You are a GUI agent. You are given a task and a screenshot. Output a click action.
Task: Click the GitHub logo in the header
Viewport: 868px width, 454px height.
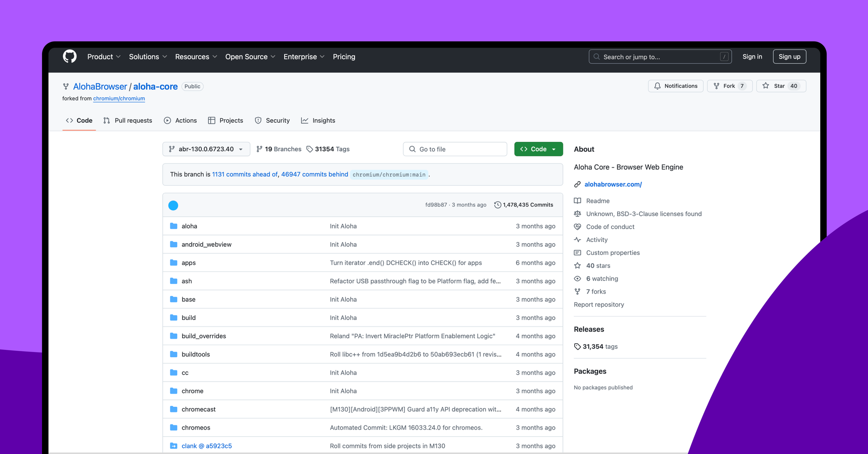(69, 56)
